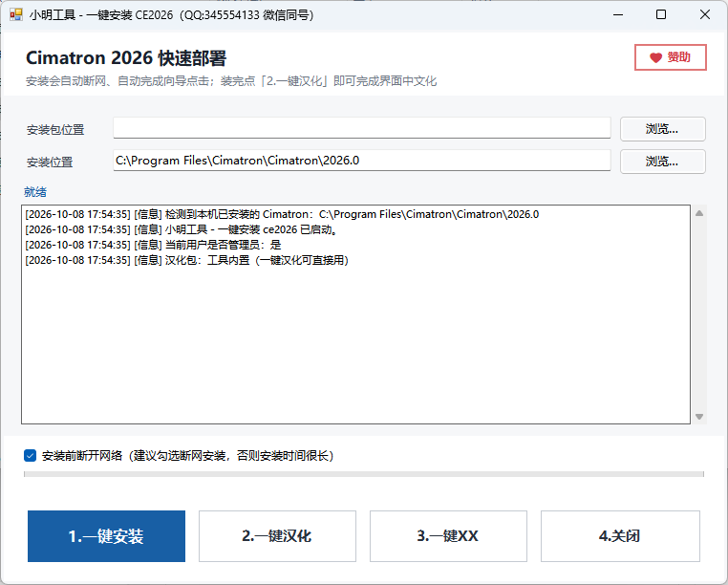Click the app icon in title bar

point(16,15)
